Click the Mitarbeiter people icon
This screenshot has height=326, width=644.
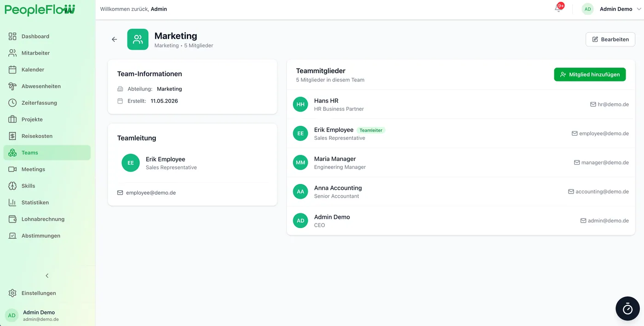[12, 53]
